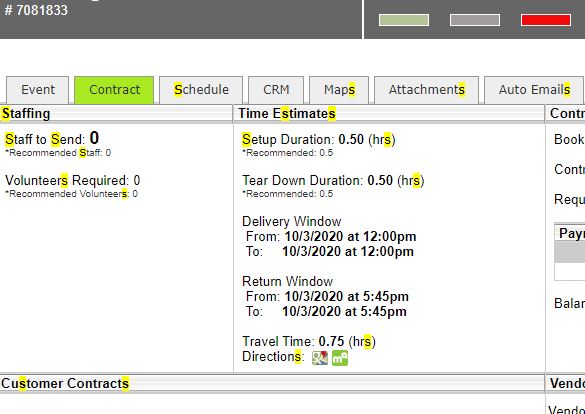Click the light green status swatch
This screenshot has height=414, width=585.
(x=404, y=20)
